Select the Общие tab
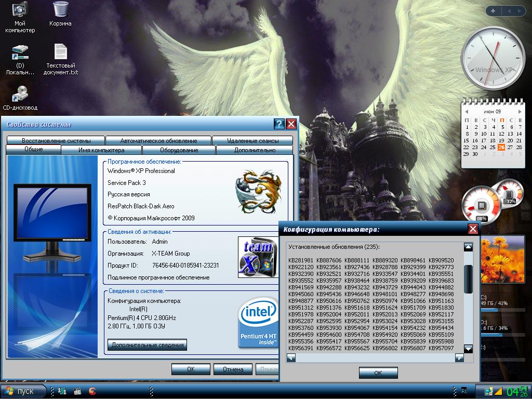The image size is (532, 399). [x=34, y=149]
